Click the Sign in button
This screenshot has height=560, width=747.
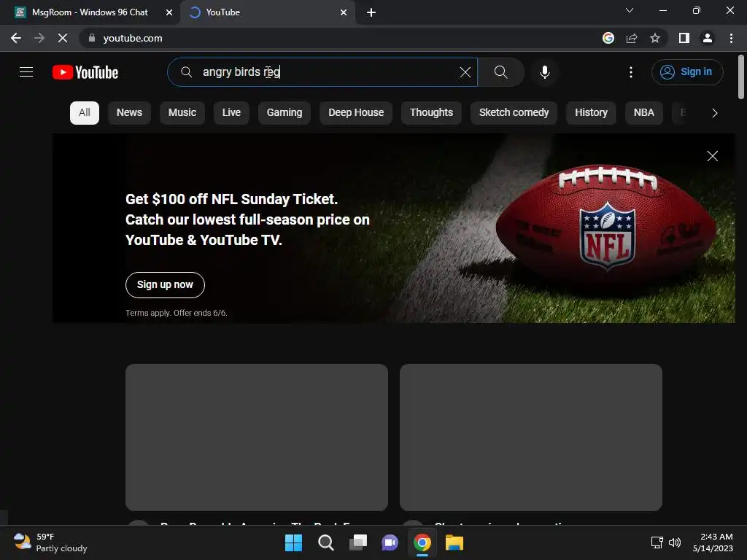point(687,72)
